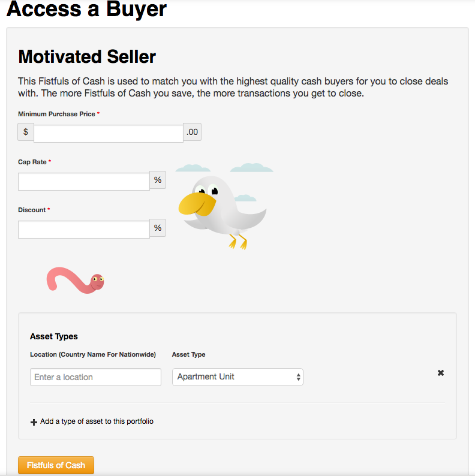Click the Enter a location field
The width and height of the screenshot is (475, 476).
click(95, 377)
